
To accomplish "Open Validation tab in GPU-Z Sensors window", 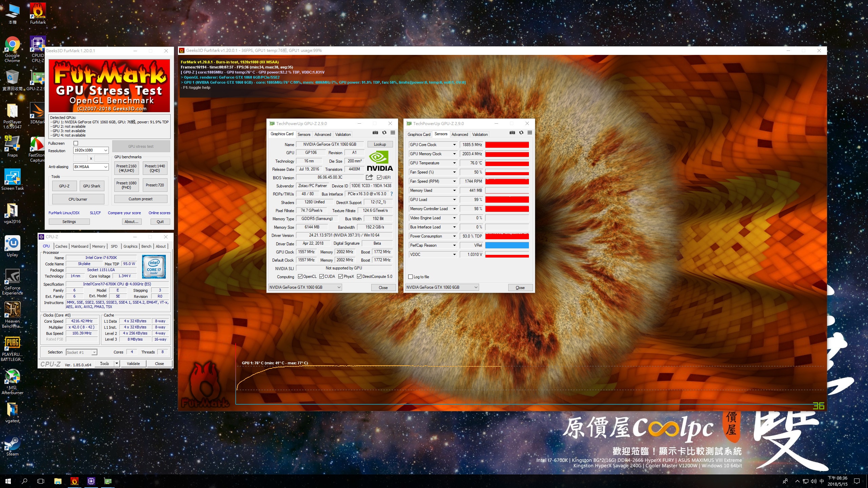I will click(480, 135).
